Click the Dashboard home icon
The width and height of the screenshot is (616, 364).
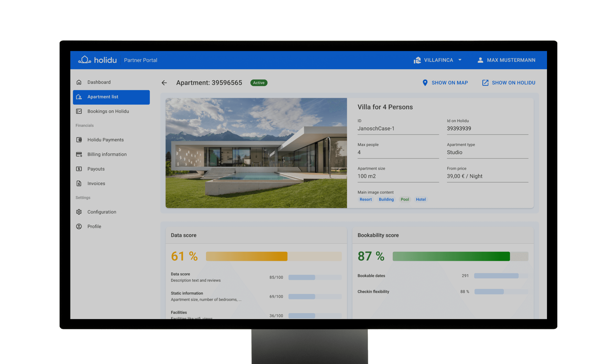click(x=79, y=82)
